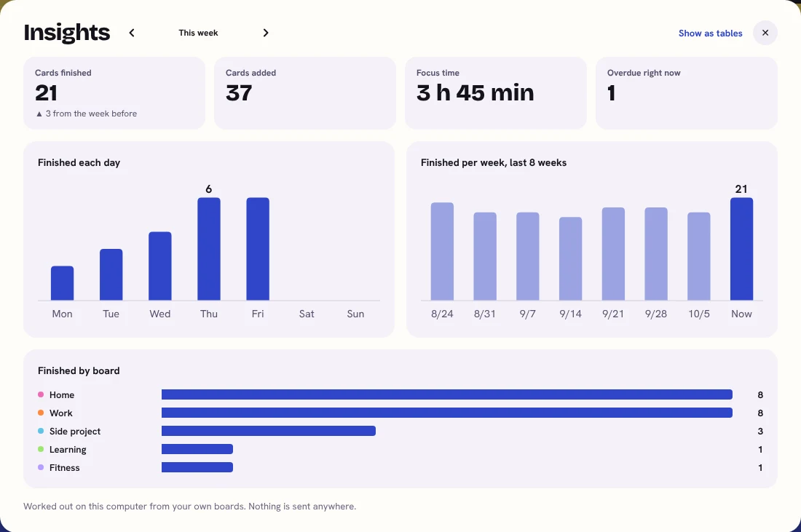The width and height of the screenshot is (801, 532).
Task: Click the Home board progress bar
Action: [447, 394]
